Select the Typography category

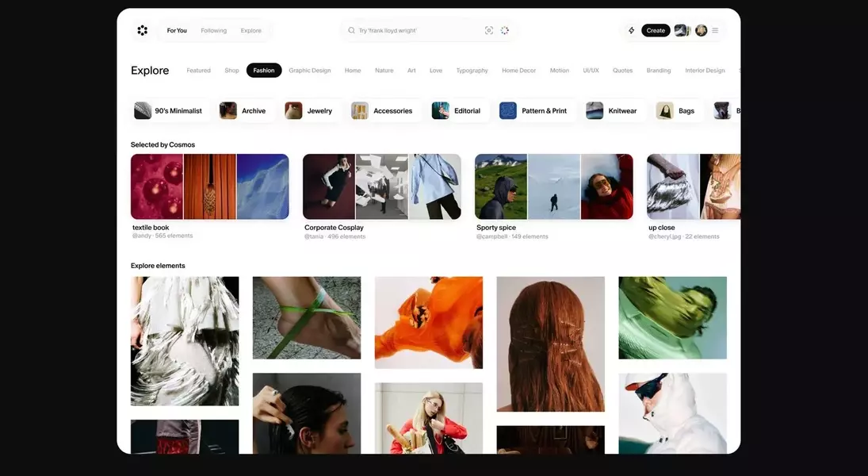coord(472,71)
